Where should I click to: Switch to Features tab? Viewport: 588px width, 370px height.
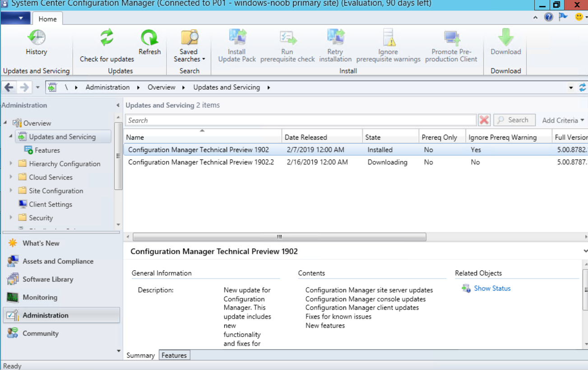[x=174, y=355]
